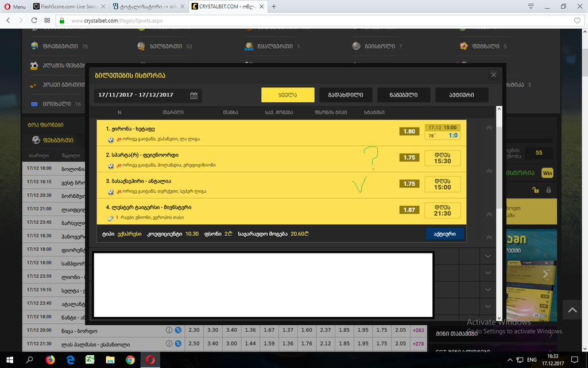Viewport: 588px width, 368px height.
Task: Toggle the open padlock icon in betslip
Action: click(x=535, y=190)
